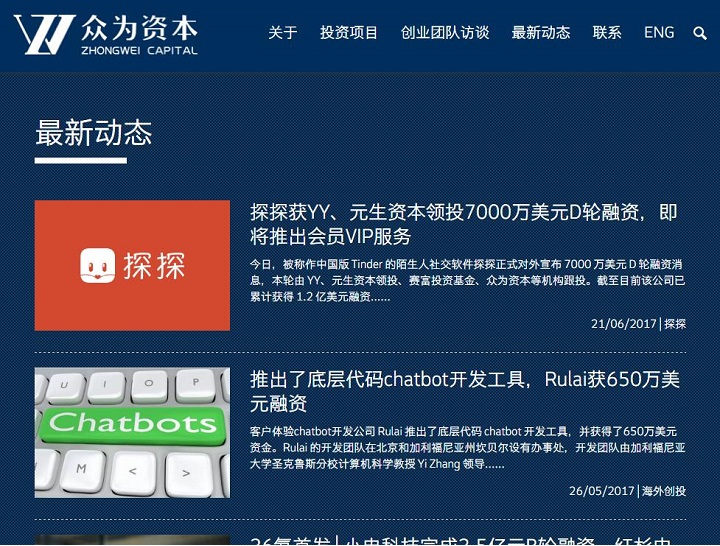Click the 探探 category tag

coord(675,324)
